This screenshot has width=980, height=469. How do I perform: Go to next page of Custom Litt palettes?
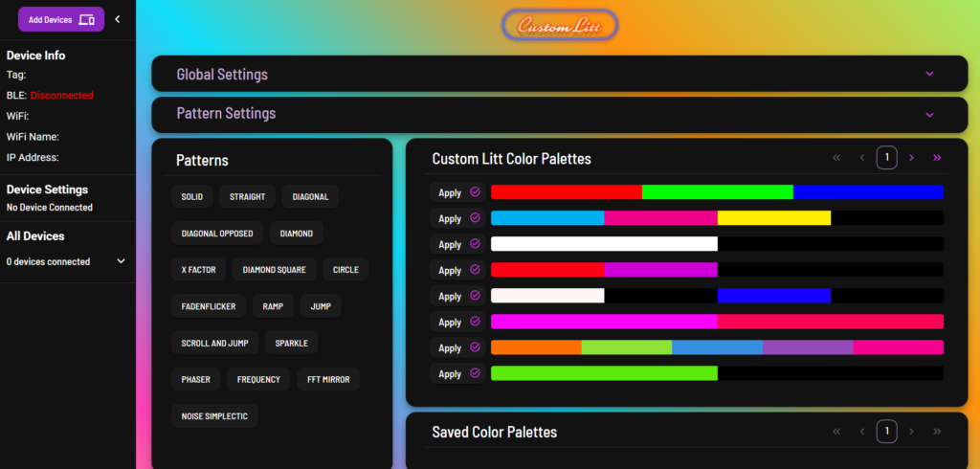coord(911,158)
